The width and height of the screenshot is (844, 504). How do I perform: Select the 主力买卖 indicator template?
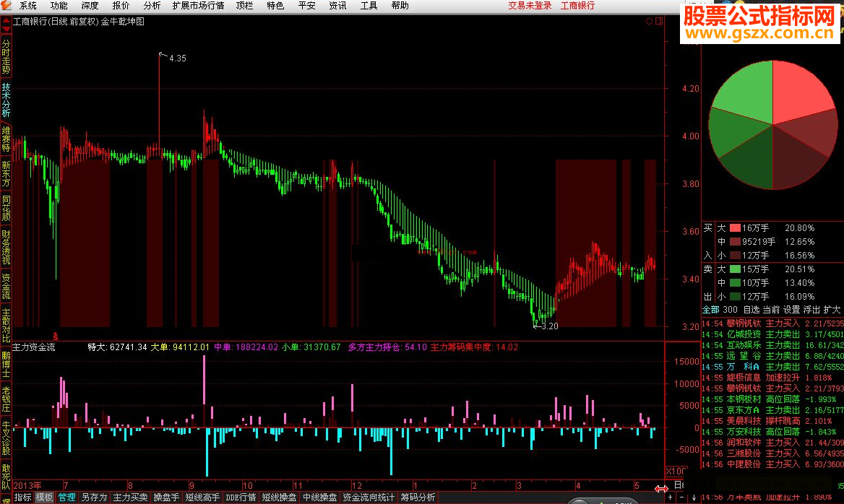tap(130, 498)
